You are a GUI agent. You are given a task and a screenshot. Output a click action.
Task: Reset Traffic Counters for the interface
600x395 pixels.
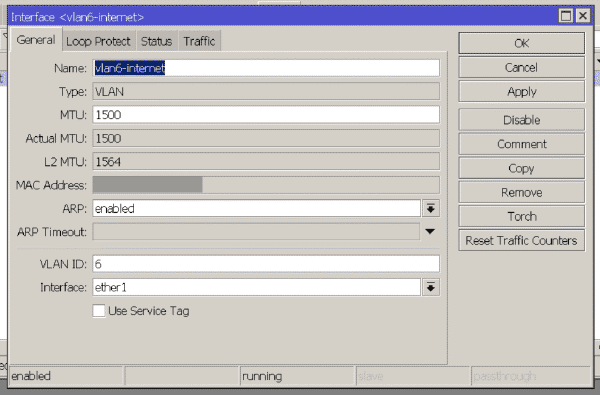click(522, 240)
